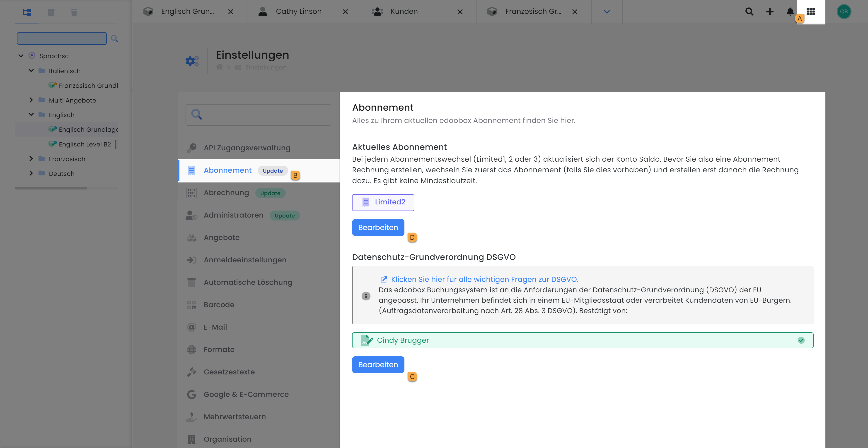Expand the Multi Angebote folder
This screenshot has width=868, height=448.
[31, 100]
